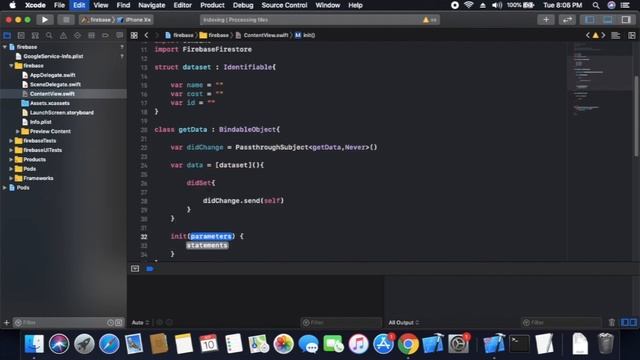Show the Breakpoint navigator
The width and height of the screenshot is (640, 360).
pyautogui.click(x=105, y=36)
